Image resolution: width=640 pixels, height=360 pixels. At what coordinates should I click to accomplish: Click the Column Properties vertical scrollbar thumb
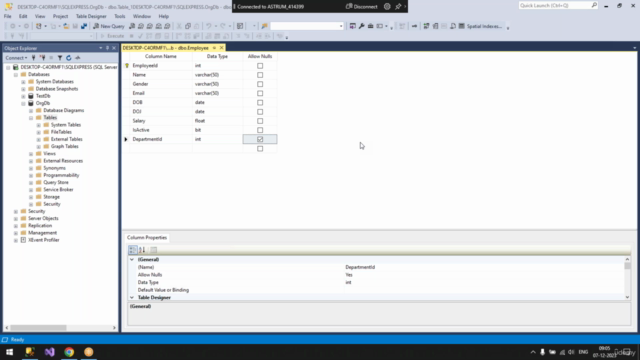tap(627, 266)
